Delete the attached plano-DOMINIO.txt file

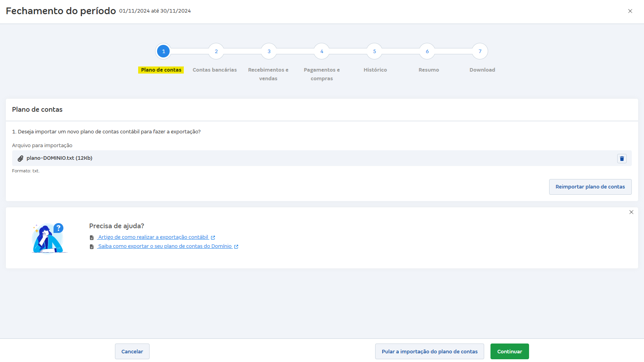coord(622,159)
